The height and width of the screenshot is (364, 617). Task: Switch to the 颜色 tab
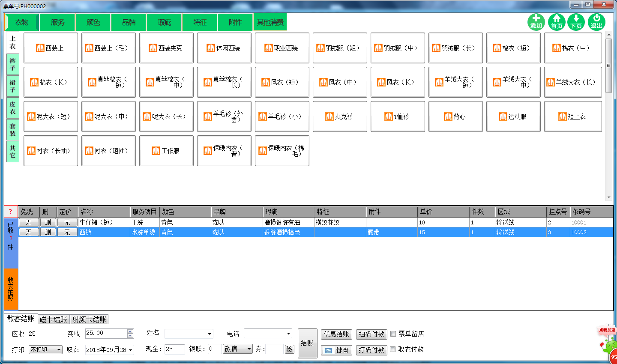pyautogui.click(x=93, y=22)
